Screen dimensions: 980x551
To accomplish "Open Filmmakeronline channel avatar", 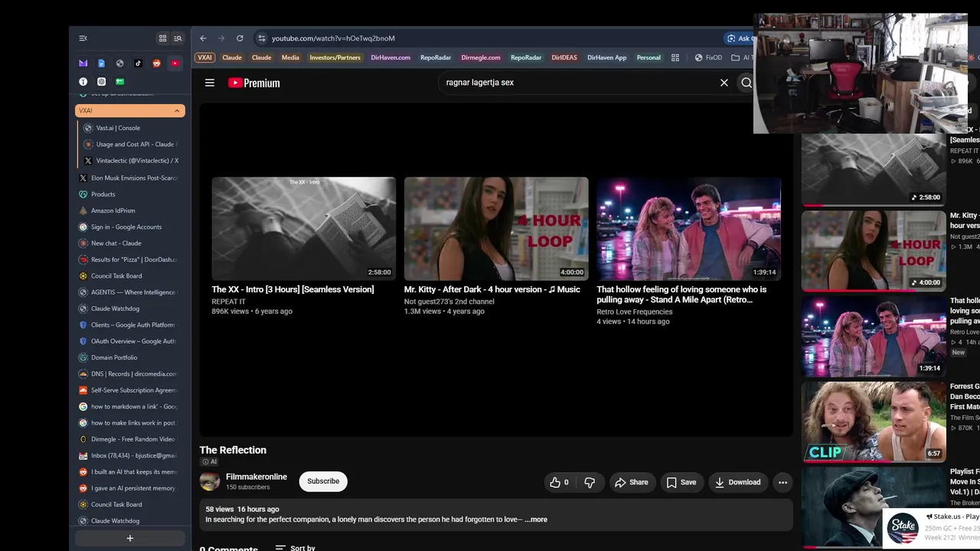I will tap(210, 481).
